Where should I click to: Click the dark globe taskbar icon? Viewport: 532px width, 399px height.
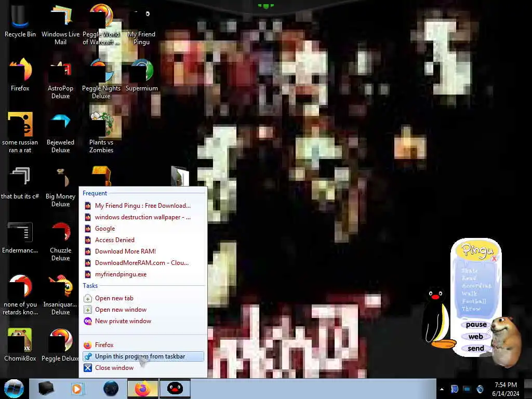(x=111, y=389)
